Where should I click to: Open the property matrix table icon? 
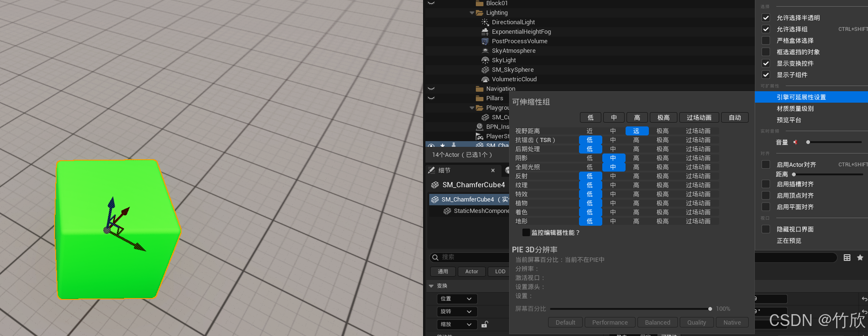click(847, 258)
